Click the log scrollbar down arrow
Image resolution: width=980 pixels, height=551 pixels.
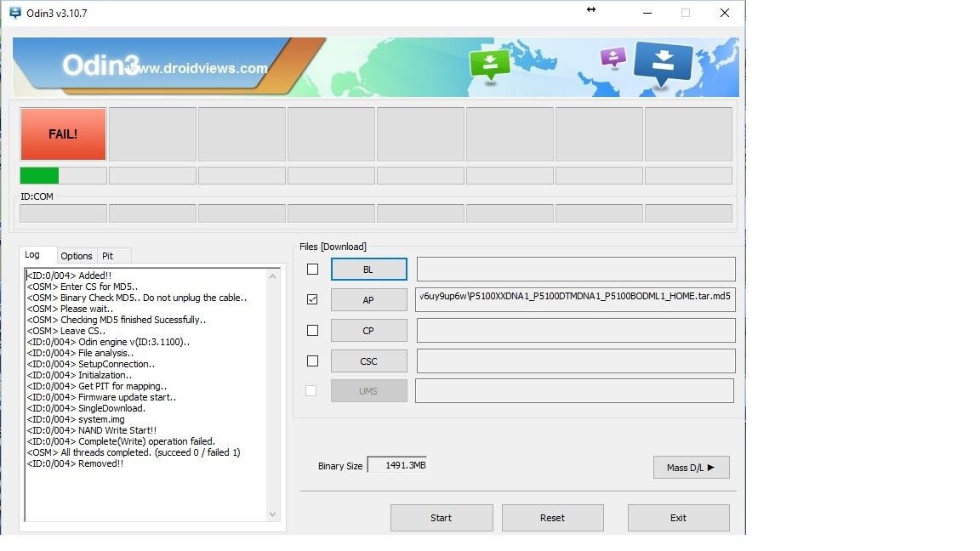click(272, 514)
